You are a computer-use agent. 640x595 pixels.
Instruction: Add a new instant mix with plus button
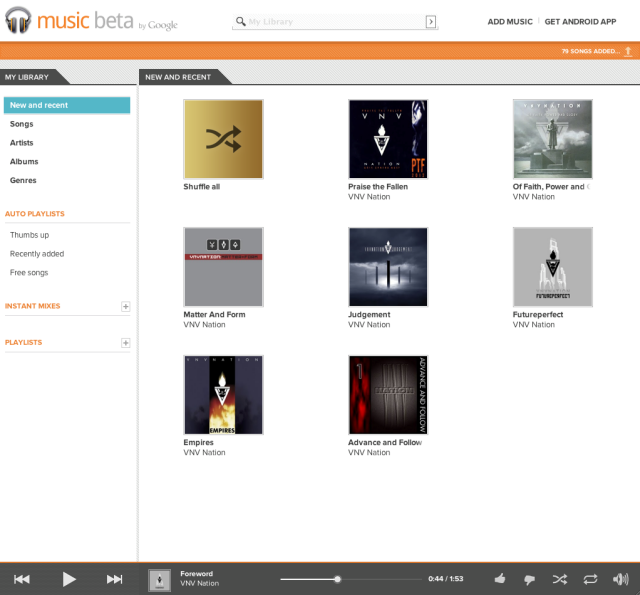coord(126,306)
